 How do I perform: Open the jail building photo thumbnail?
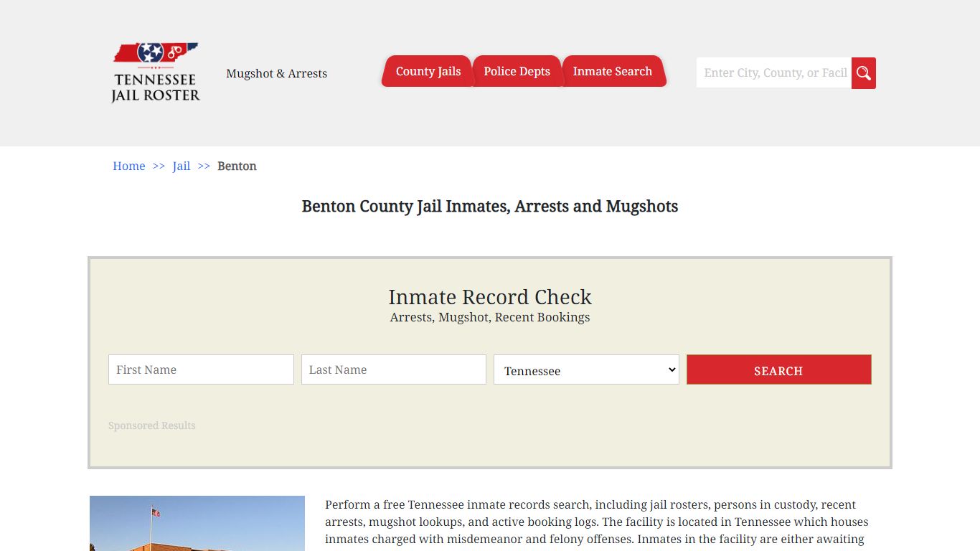pos(197,524)
